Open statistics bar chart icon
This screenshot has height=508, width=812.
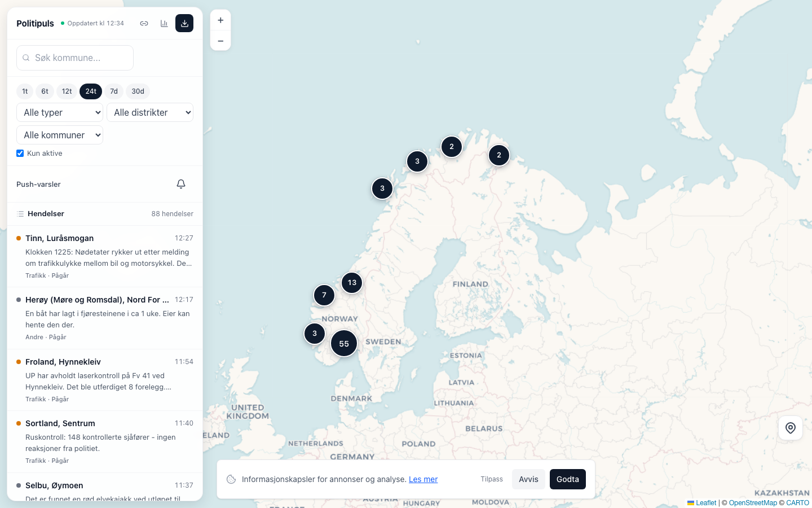(x=164, y=23)
